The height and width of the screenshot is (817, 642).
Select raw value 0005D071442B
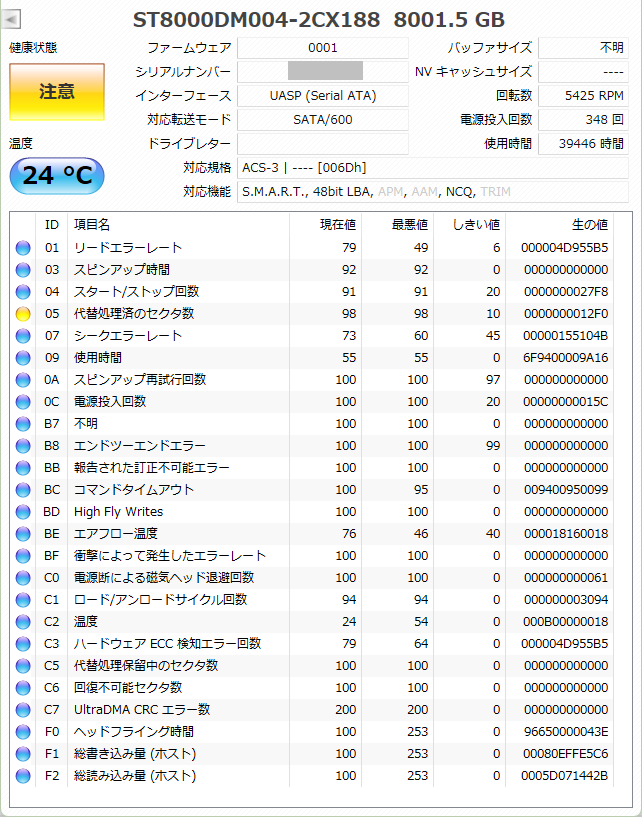point(564,776)
